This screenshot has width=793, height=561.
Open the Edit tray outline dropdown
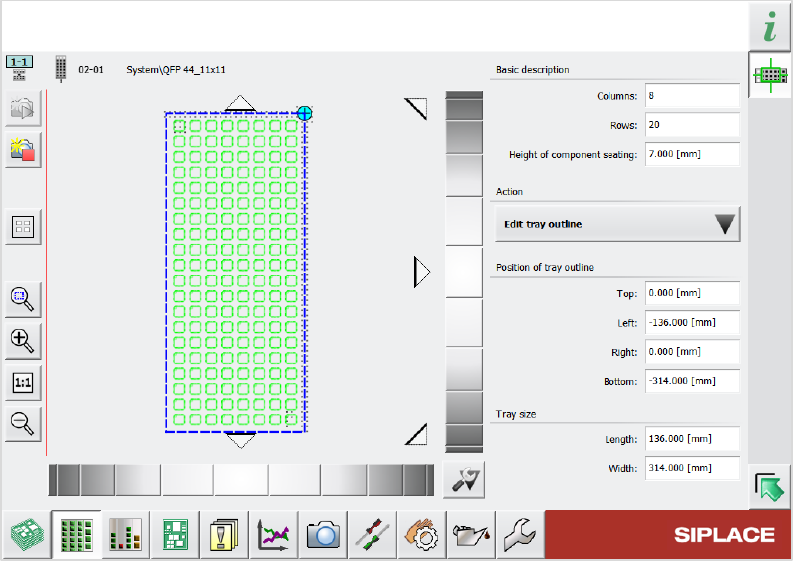click(x=617, y=224)
